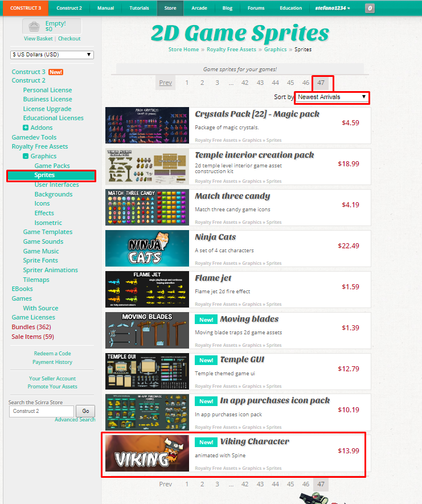Open the Flame Jet thumbnail

[147, 289]
